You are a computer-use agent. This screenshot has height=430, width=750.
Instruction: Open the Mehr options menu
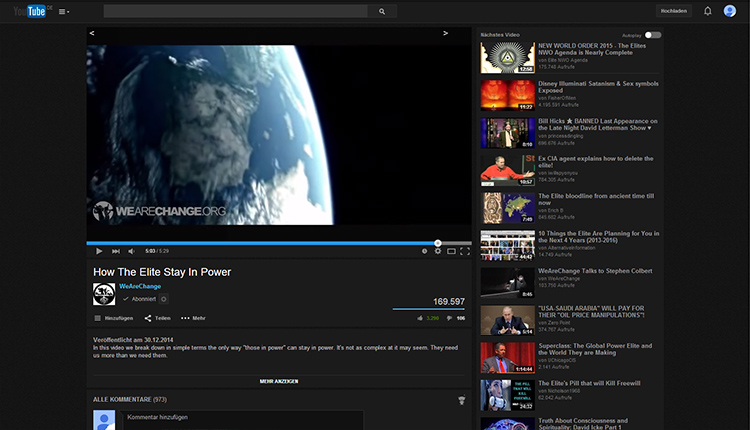coord(193,318)
